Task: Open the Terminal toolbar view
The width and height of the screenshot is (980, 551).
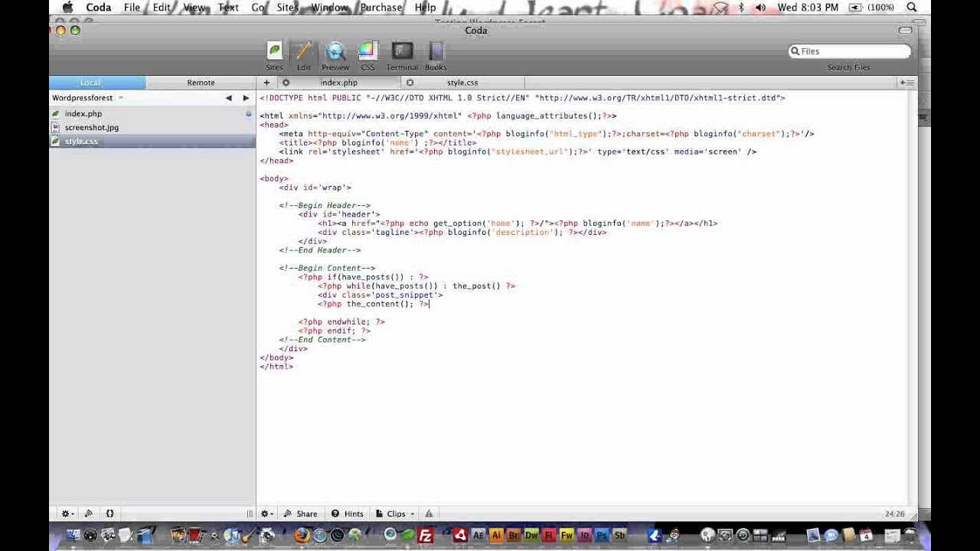Action: pyautogui.click(x=402, y=57)
